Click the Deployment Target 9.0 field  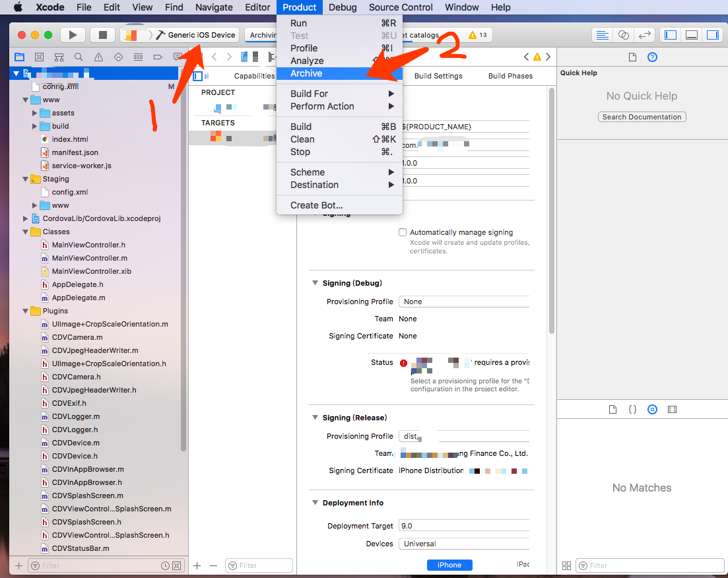pyautogui.click(x=464, y=526)
